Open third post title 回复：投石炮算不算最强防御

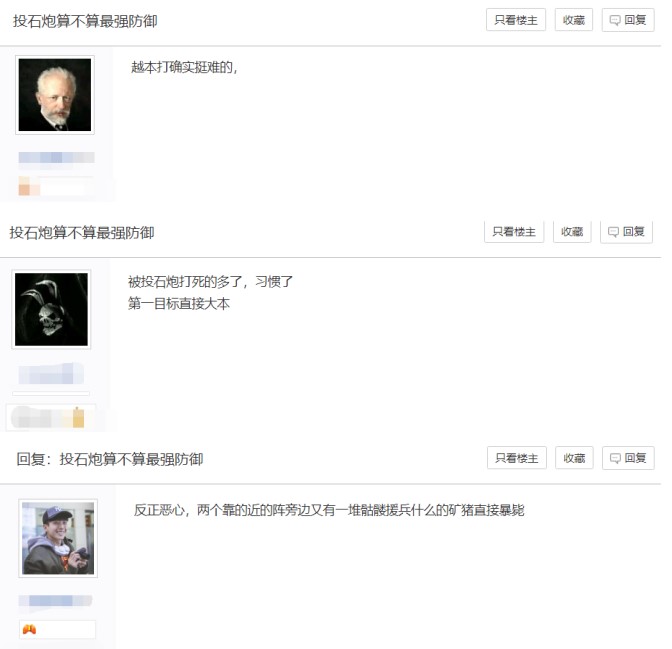click(x=110, y=459)
